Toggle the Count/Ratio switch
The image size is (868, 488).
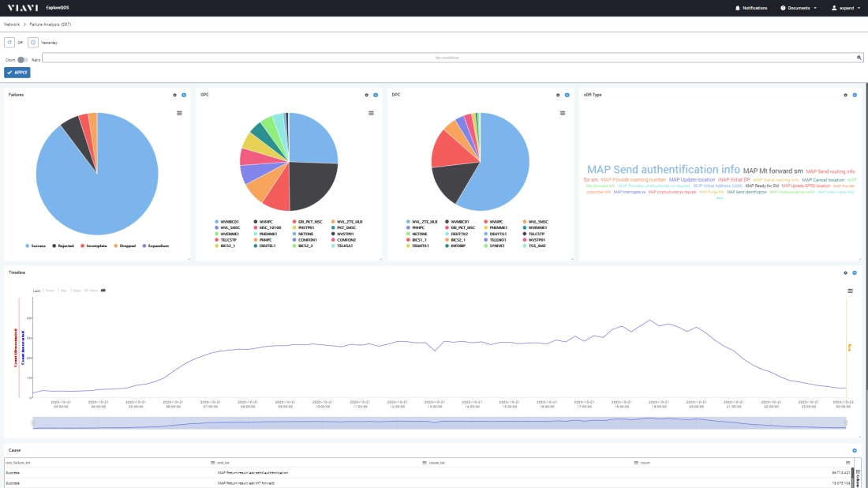23,59
